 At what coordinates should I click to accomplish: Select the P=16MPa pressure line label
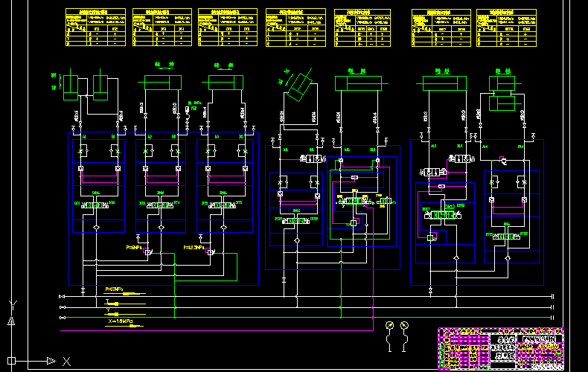[x=115, y=289]
